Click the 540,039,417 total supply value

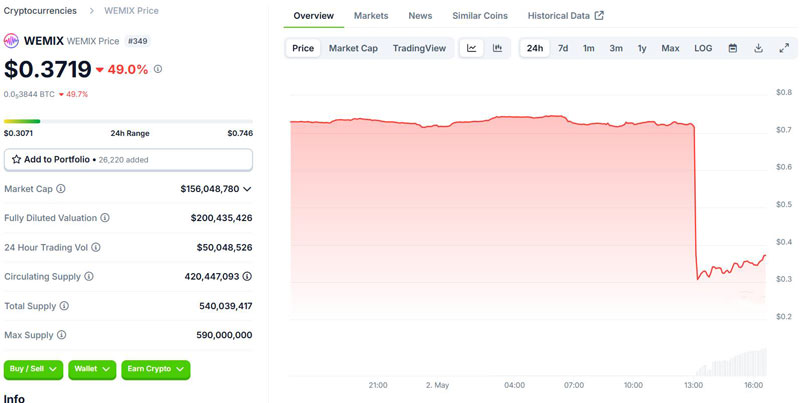[x=226, y=306]
